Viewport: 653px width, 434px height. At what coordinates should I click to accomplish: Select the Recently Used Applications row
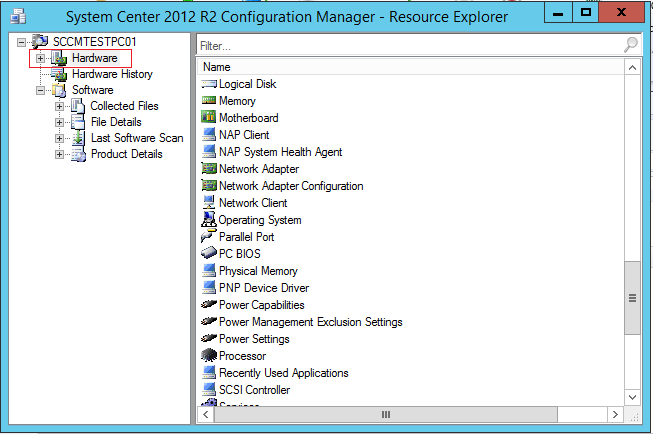tap(411, 373)
